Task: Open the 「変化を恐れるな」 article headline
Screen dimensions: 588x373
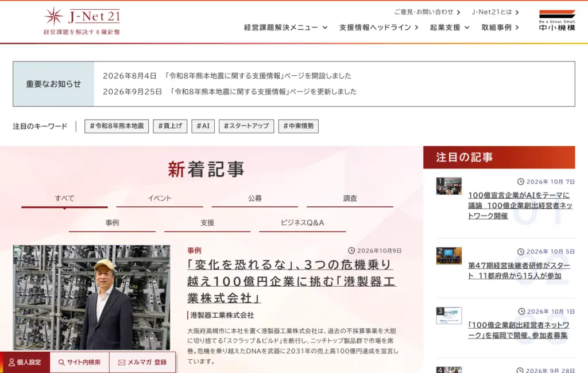Action: (x=291, y=282)
